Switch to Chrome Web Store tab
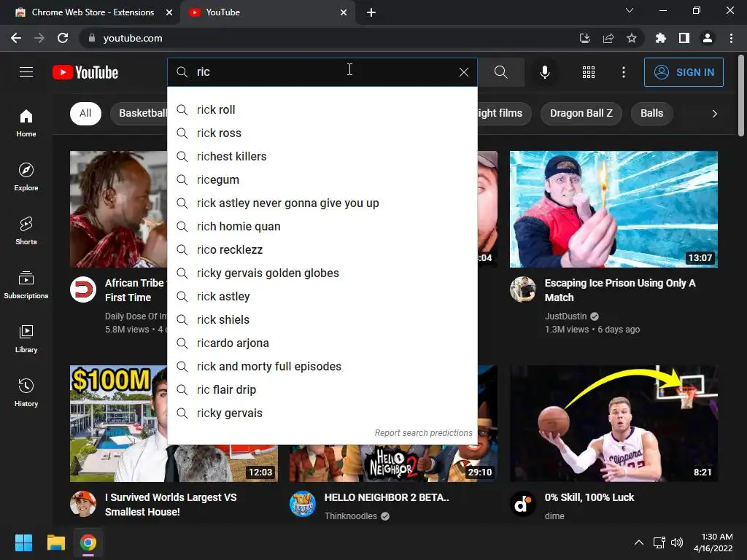747x560 pixels. coord(90,12)
